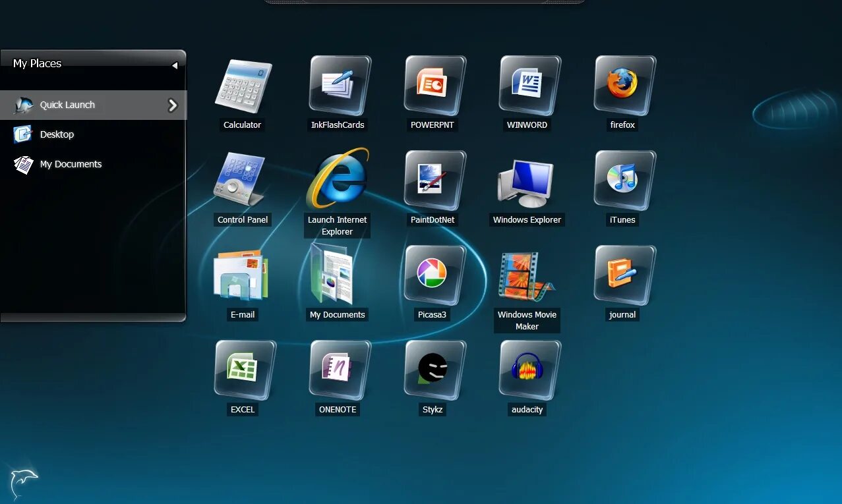This screenshot has height=504, width=842.
Task: Expand Quick Launch chevron arrow
Action: [x=173, y=105]
